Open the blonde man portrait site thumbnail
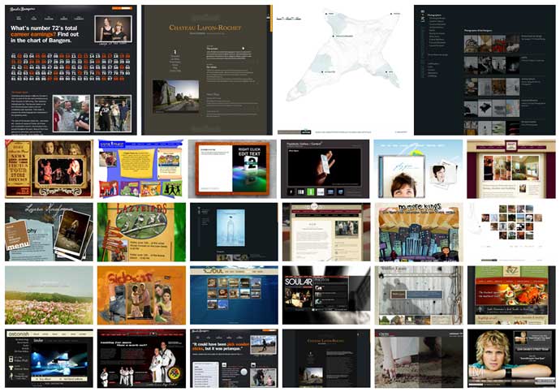Viewport: 560px width, 392px height. (511, 359)
